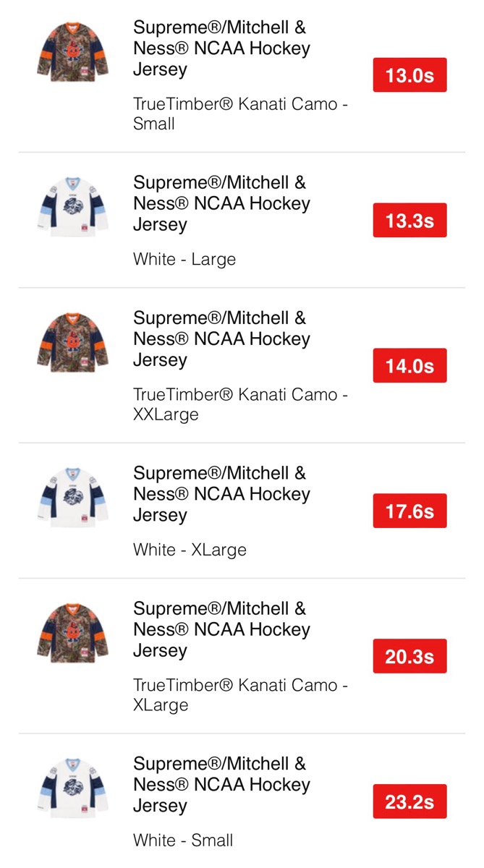The image size is (484, 868).
Task: Select the "White - Large" variant label
Action: (x=184, y=260)
